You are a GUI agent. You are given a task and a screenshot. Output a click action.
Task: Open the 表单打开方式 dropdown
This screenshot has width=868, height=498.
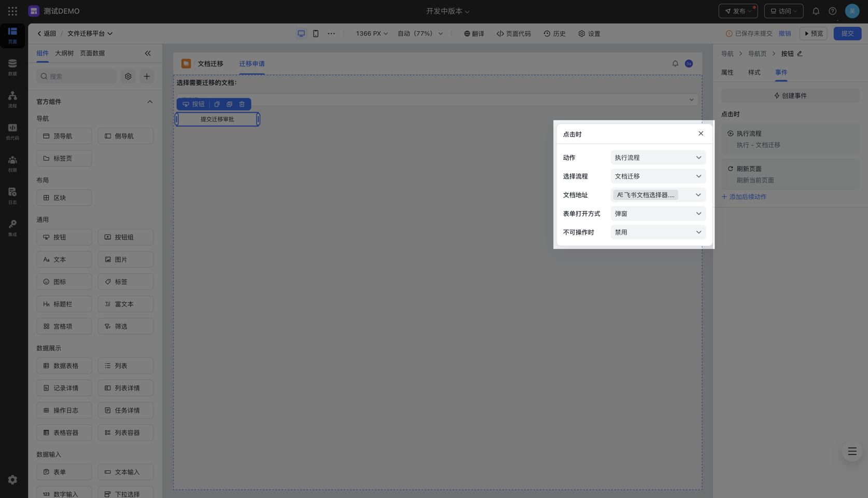coord(658,213)
